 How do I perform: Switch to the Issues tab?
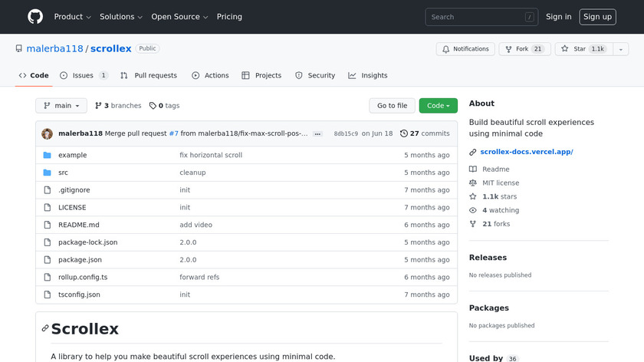(84, 75)
